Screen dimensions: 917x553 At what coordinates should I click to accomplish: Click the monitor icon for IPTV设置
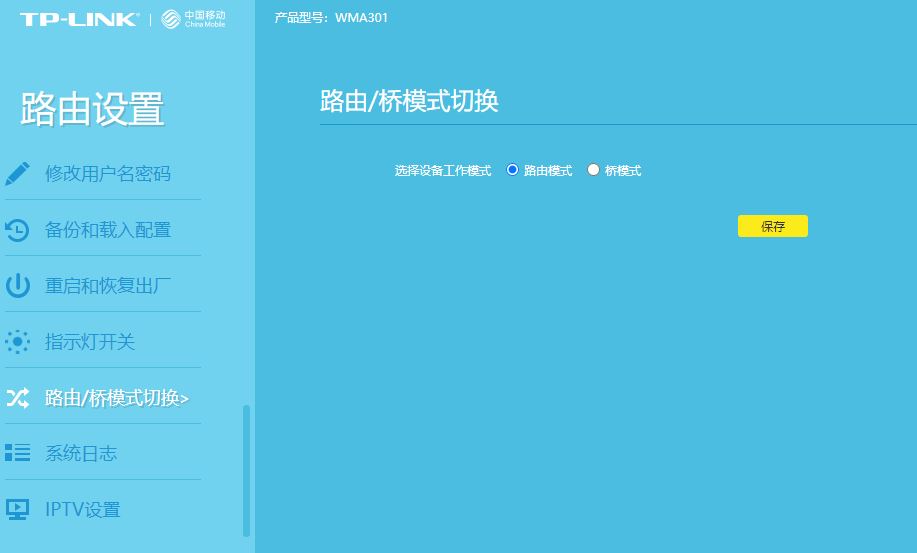18,509
